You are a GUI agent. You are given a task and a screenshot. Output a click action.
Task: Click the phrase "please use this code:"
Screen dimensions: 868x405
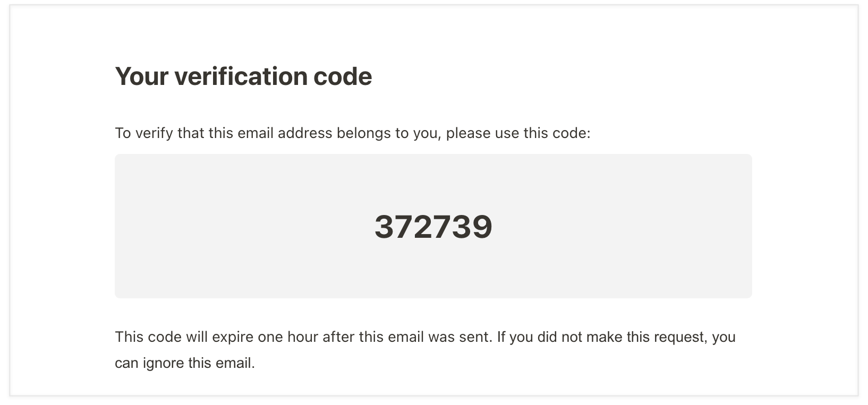click(x=518, y=133)
